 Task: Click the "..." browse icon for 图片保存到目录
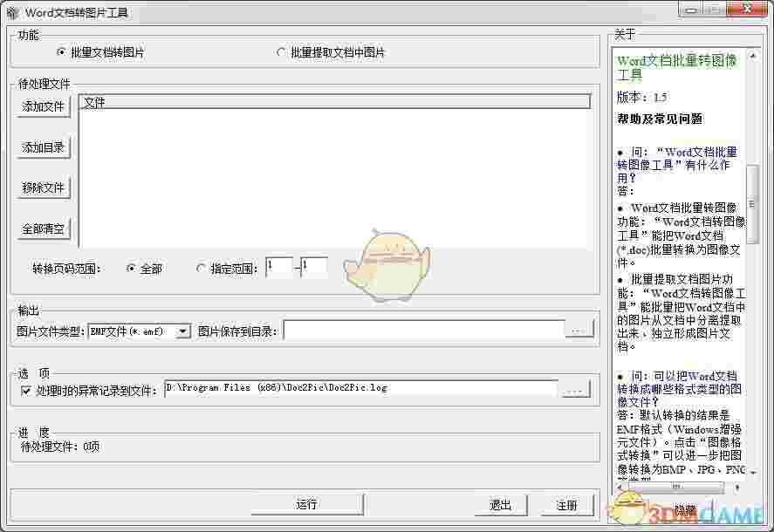tap(579, 331)
